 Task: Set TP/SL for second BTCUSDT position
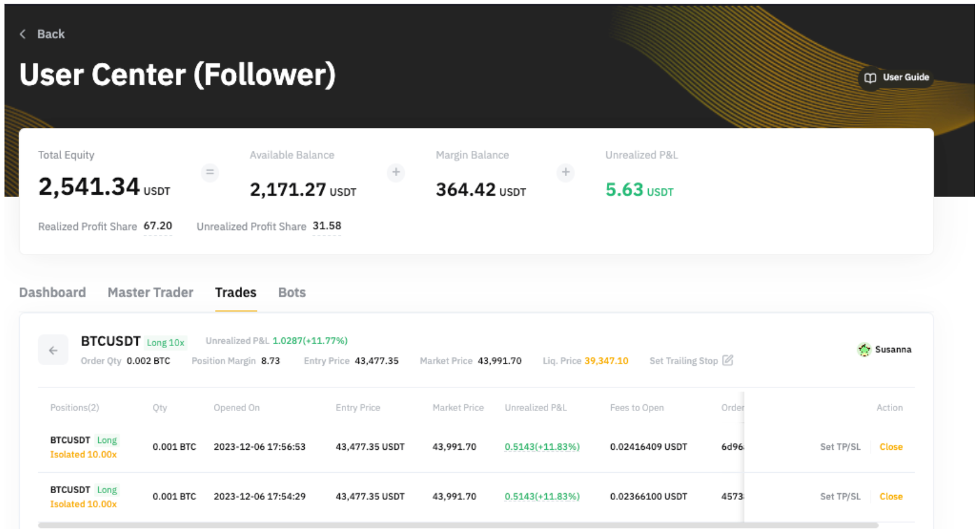click(840, 496)
